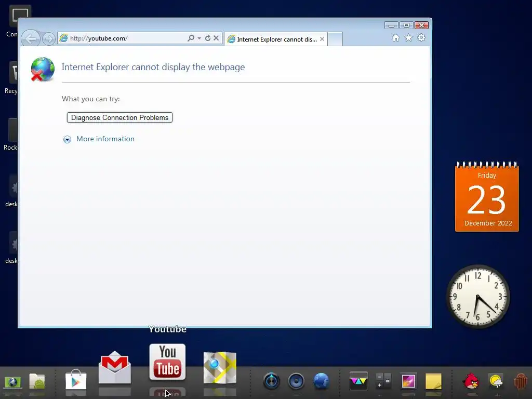
Task: Open the Favorites star icon
Action: 408,37
